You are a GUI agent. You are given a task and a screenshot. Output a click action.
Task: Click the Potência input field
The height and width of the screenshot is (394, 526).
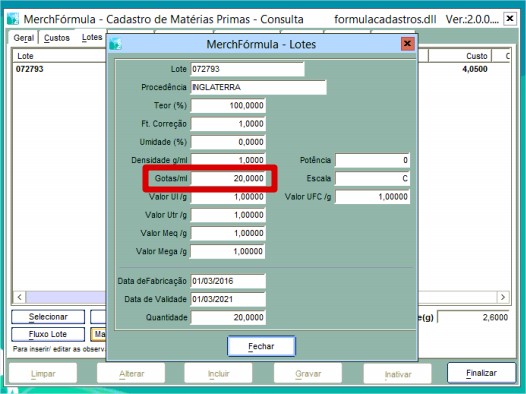[x=372, y=160]
